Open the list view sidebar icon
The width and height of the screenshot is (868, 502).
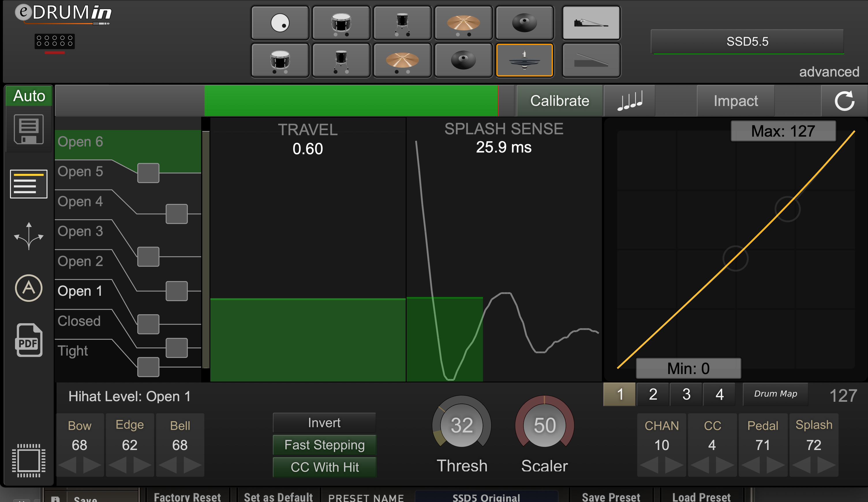[x=29, y=184]
